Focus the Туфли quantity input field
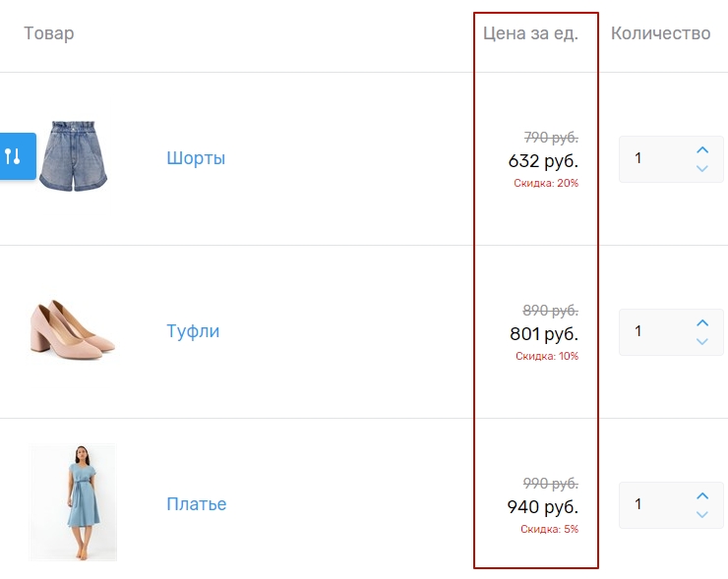 pyautogui.click(x=654, y=331)
